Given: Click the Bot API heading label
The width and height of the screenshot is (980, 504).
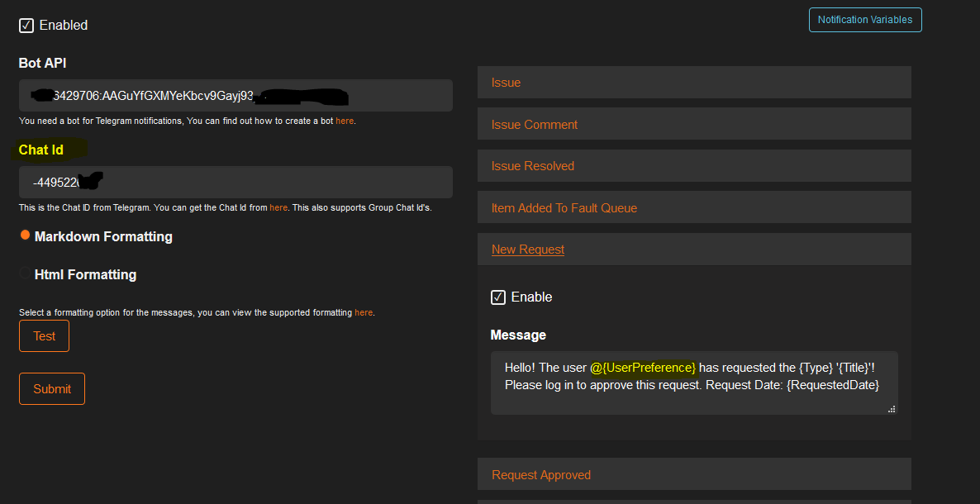Looking at the screenshot, I should tap(42, 63).
